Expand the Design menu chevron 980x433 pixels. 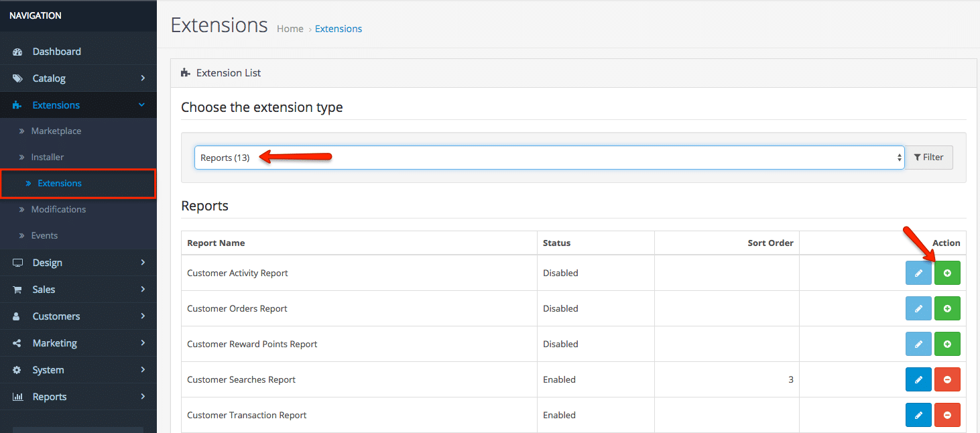point(143,263)
